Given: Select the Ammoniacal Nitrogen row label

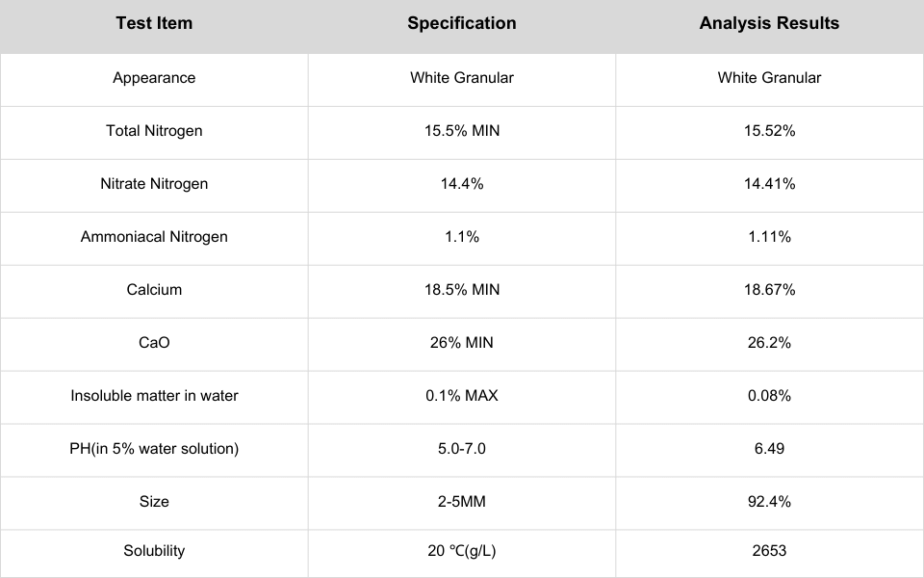Looking at the screenshot, I should [x=154, y=237].
